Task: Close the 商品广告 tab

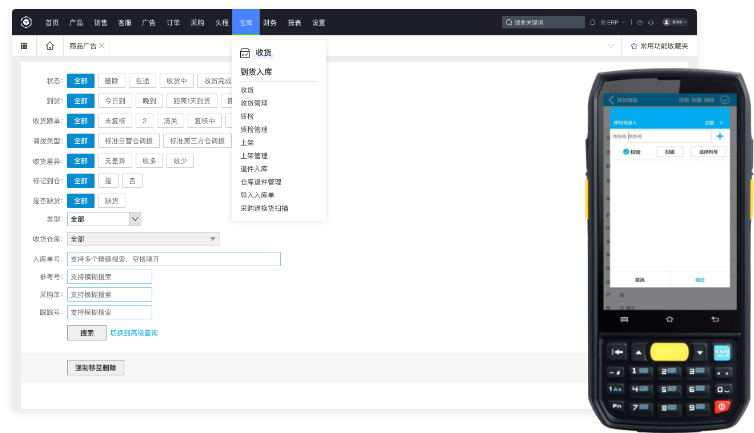Action: coord(101,46)
